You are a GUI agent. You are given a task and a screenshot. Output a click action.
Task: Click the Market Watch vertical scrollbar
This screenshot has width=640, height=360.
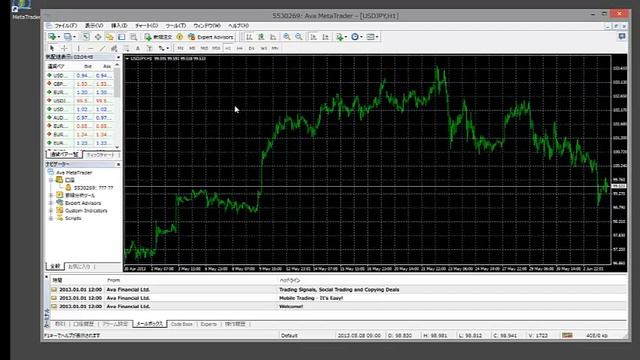(x=118, y=106)
